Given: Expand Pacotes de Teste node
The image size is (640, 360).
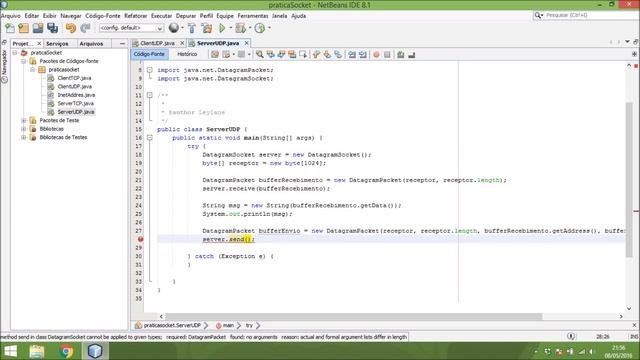Looking at the screenshot, I should tap(24, 120).
